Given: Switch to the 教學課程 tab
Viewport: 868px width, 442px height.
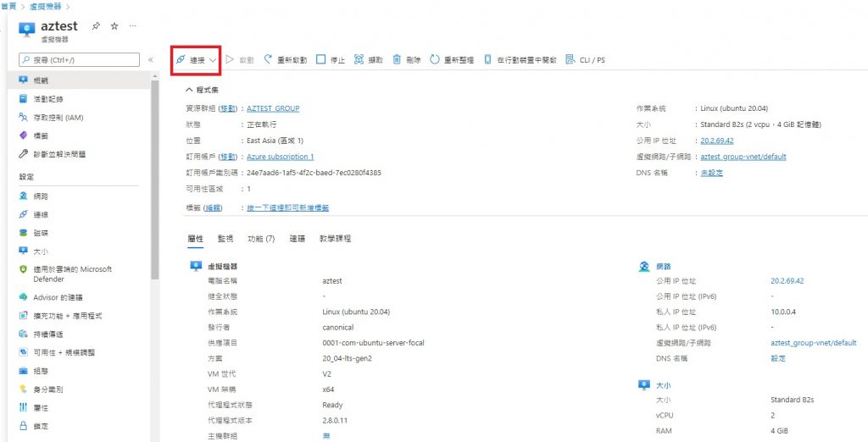Looking at the screenshot, I should (336, 239).
